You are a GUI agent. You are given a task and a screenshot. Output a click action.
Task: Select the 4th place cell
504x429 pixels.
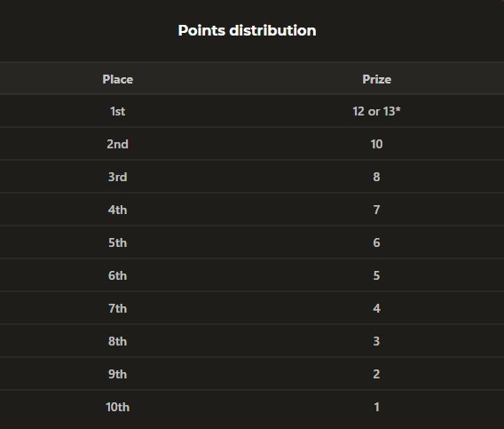[118, 210]
